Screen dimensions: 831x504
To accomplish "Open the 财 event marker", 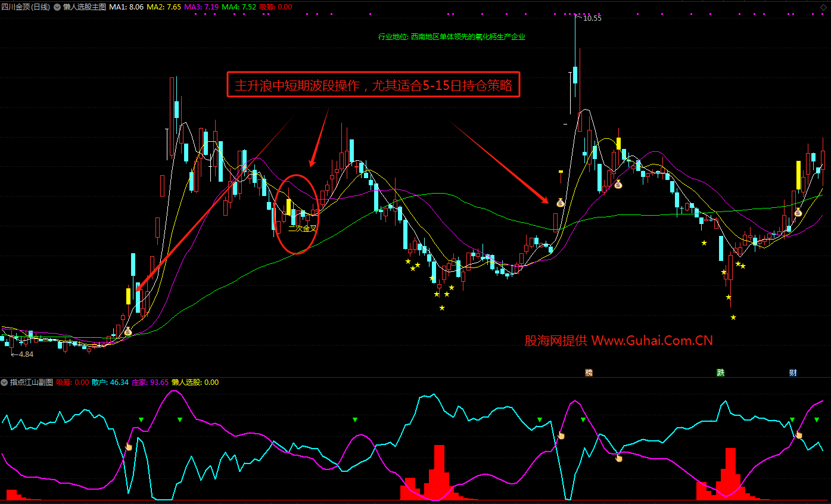I will pos(793,373).
